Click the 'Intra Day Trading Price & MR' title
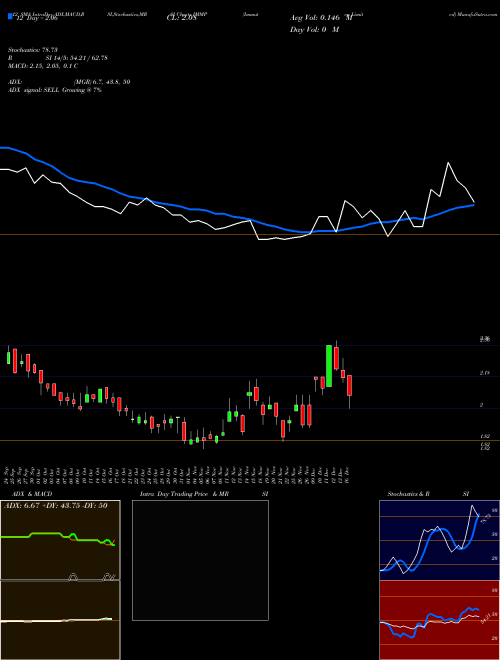This screenshot has width=500, height=660. pos(184,494)
